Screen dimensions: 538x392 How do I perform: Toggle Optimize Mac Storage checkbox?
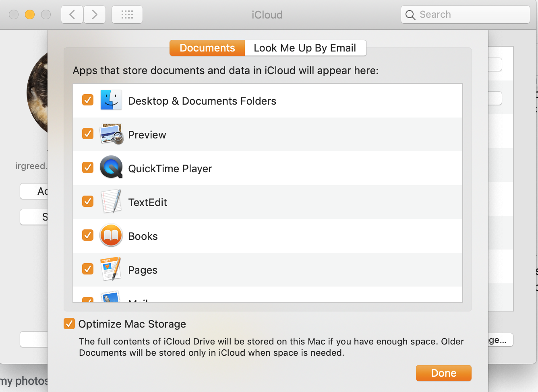69,324
